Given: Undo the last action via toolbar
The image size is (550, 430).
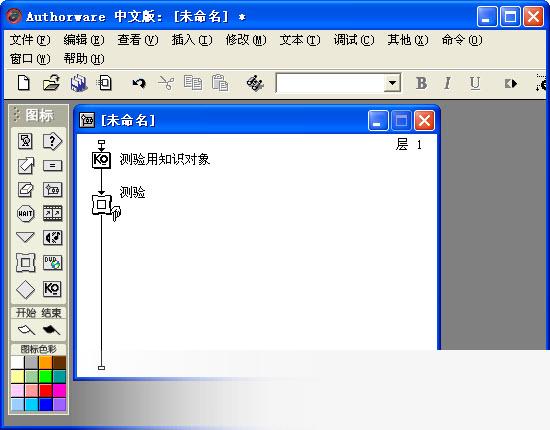Looking at the screenshot, I should click(139, 83).
